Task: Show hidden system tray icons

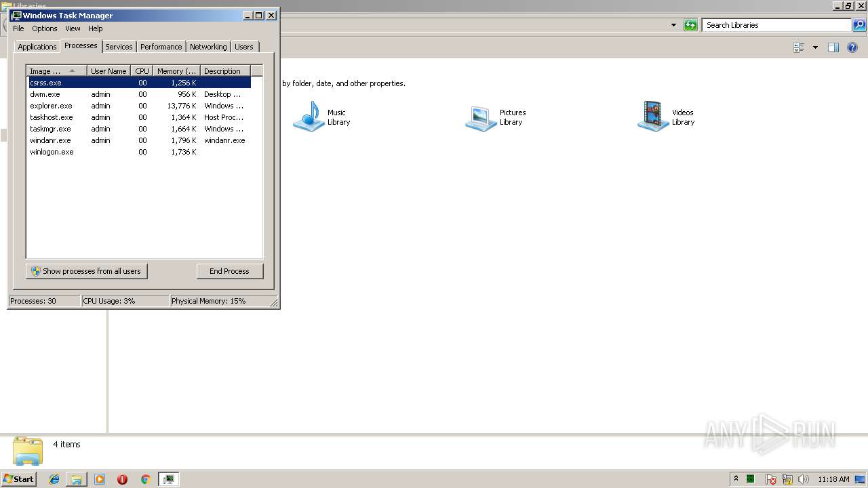Action: click(x=736, y=479)
